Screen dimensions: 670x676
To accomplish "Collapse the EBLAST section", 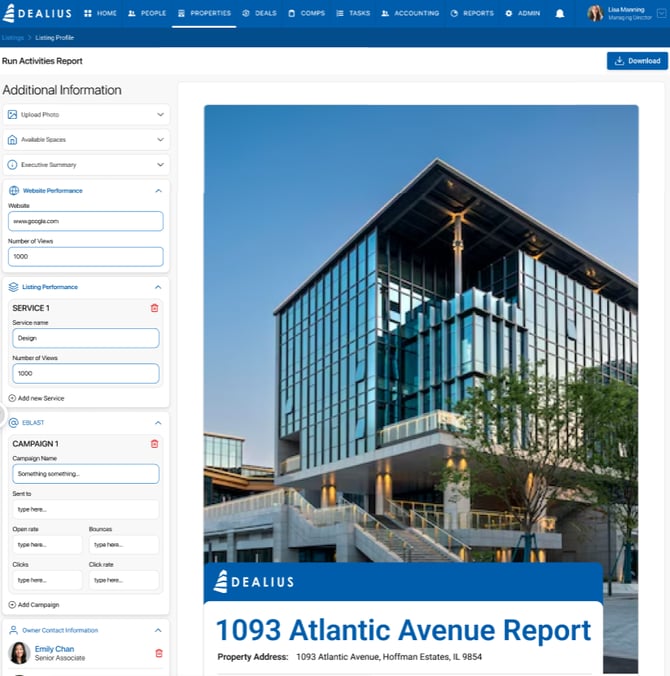I will (x=158, y=423).
